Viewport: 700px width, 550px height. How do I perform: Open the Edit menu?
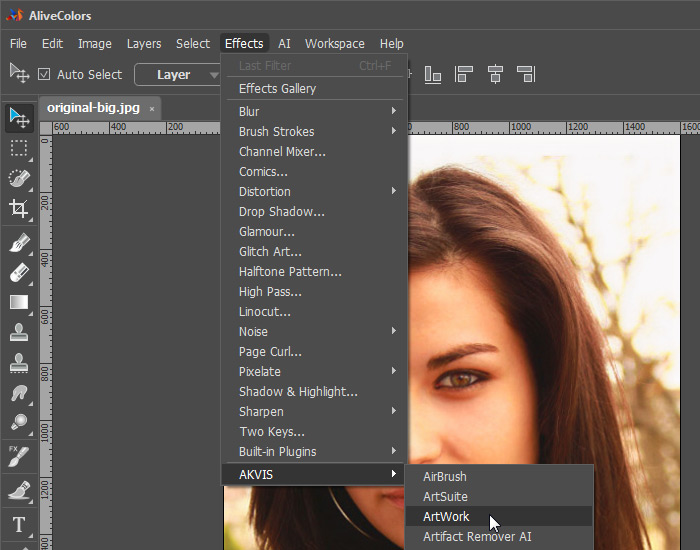tap(52, 43)
